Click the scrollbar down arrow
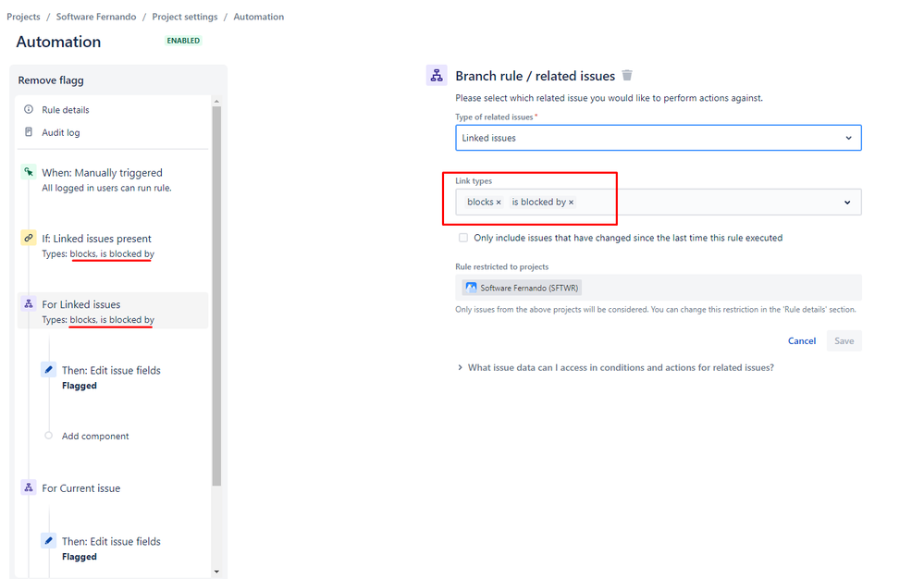924x579 pixels. click(x=216, y=572)
